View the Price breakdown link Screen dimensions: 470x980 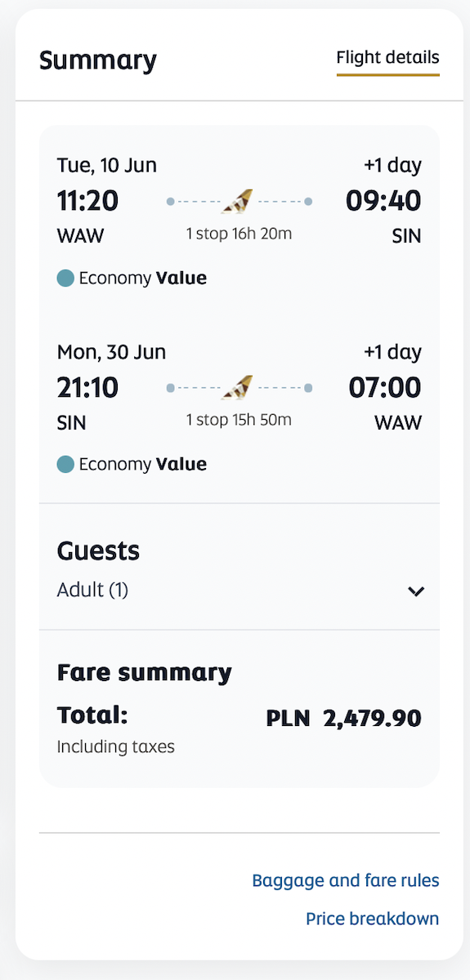373,919
